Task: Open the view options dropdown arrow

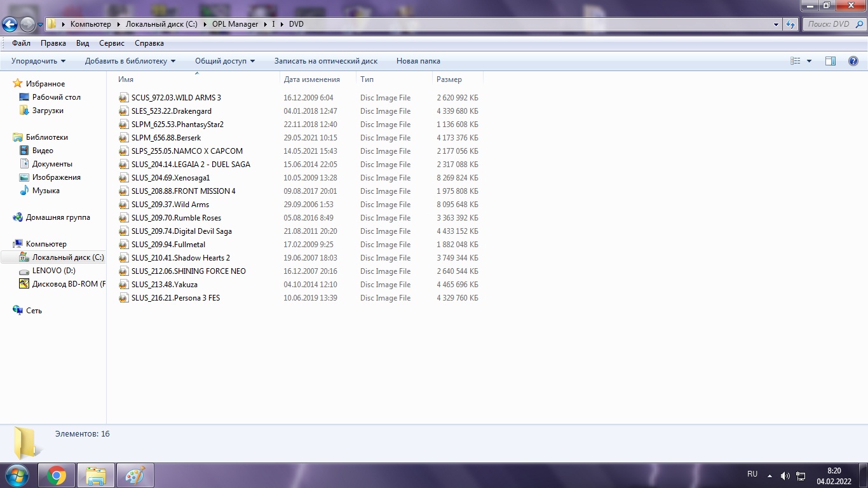Action: (x=809, y=61)
